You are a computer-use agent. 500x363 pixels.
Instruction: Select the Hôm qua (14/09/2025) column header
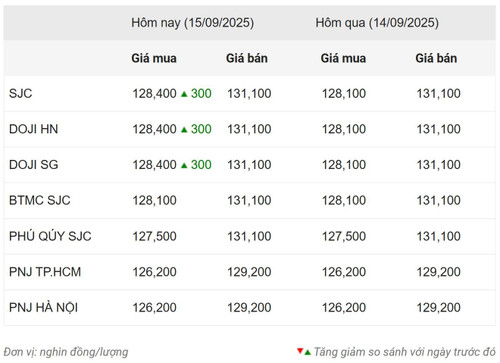377,23
